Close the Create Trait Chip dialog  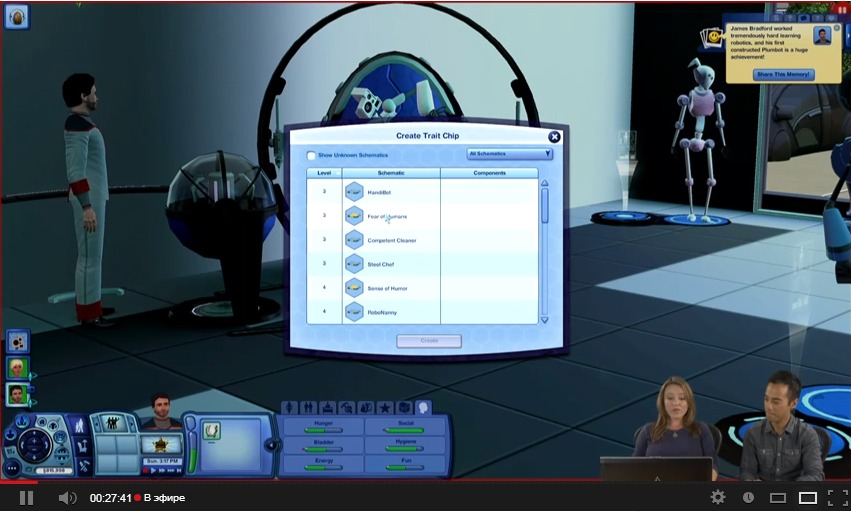tap(554, 137)
